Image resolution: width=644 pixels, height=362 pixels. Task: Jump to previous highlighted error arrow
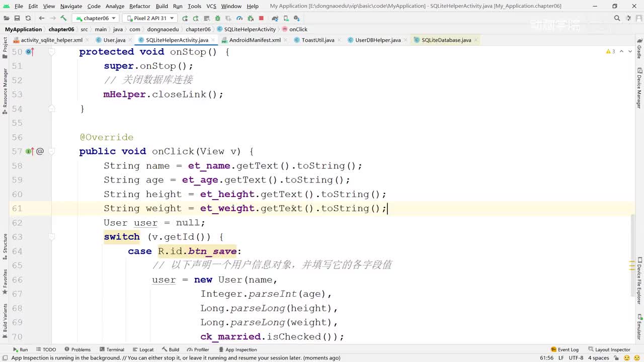[x=621, y=51]
